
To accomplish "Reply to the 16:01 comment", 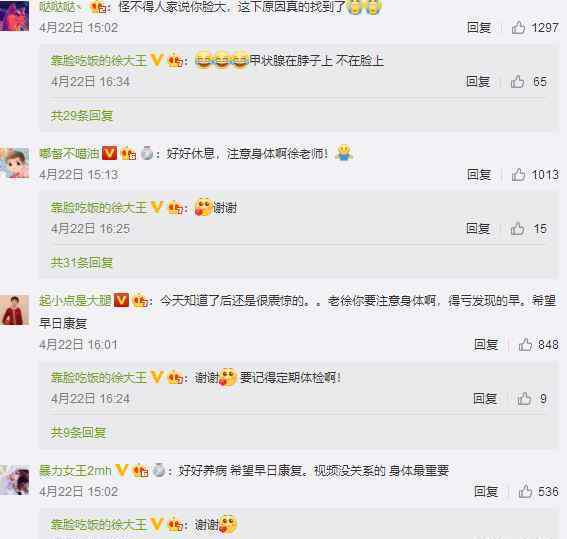I will (x=486, y=345).
